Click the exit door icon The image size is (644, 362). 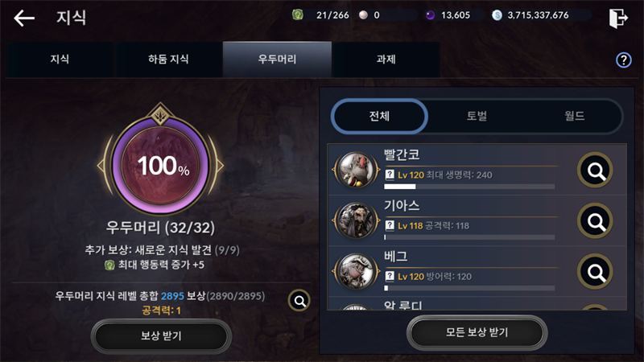[618, 18]
